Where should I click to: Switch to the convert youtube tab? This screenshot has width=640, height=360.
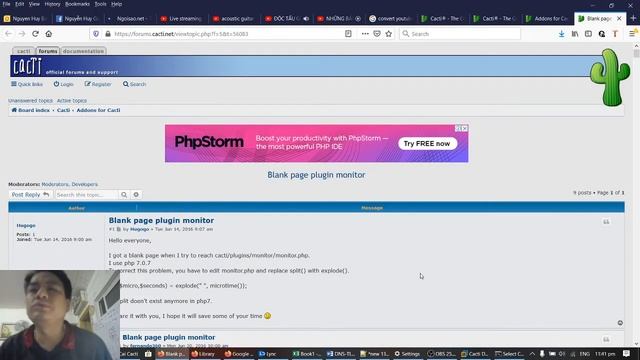tap(391, 18)
